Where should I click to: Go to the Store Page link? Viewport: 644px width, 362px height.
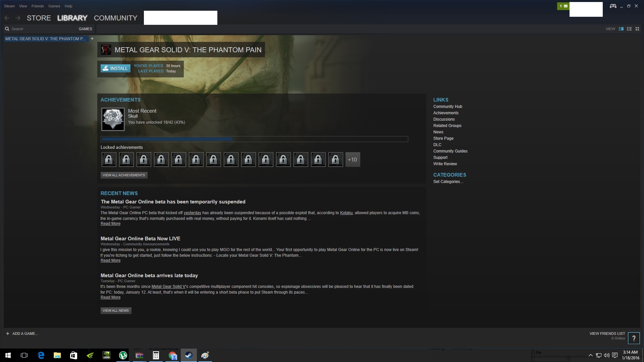(443, 138)
